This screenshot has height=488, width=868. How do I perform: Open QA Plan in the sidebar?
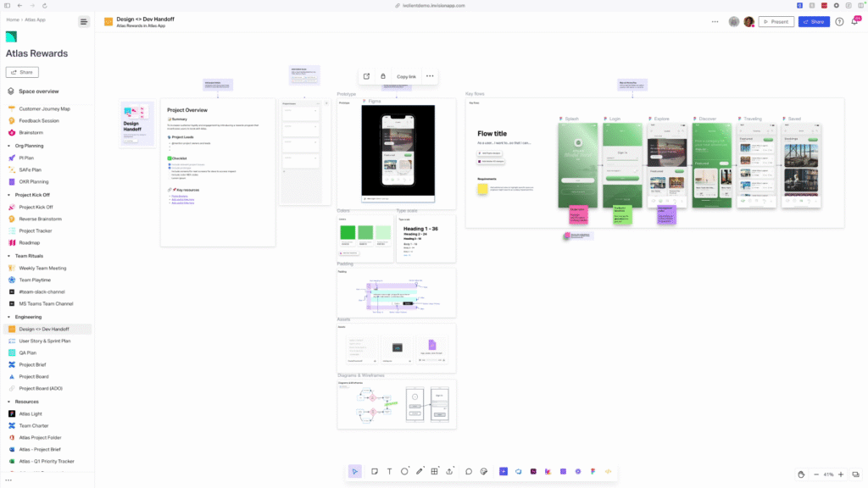click(28, 352)
